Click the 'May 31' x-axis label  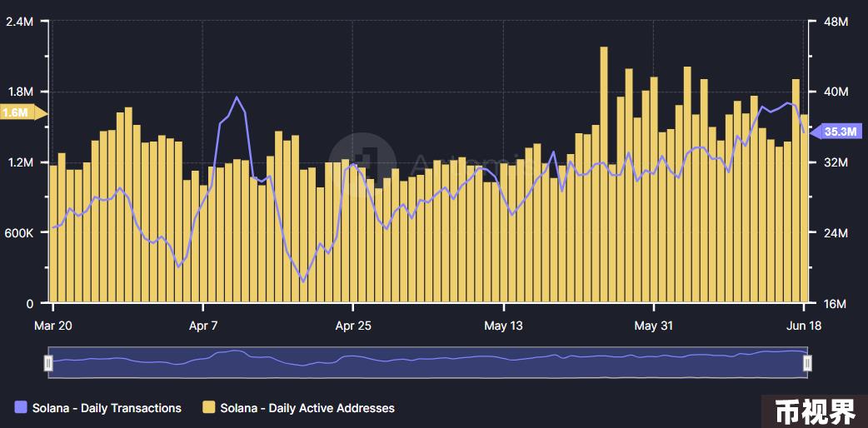654,326
